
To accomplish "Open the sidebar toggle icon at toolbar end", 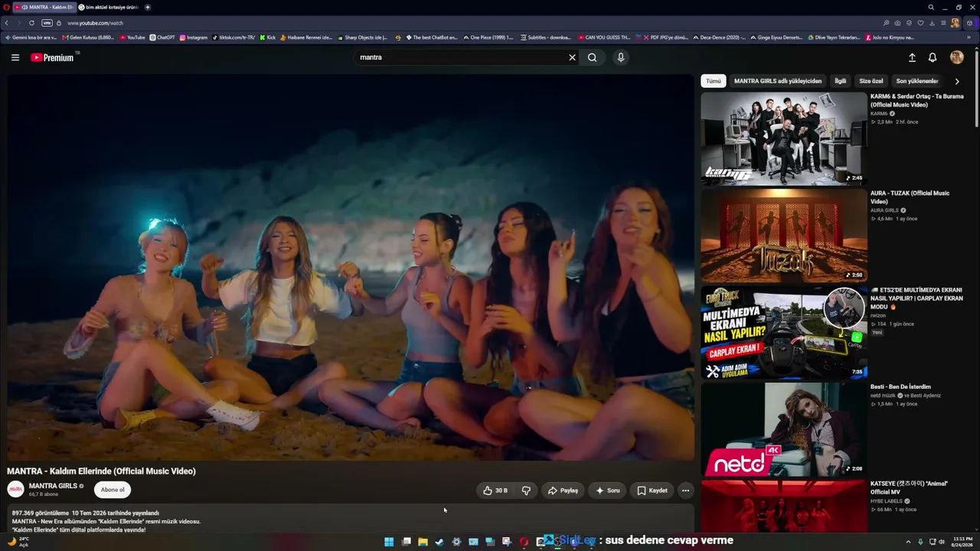I will tap(969, 23).
